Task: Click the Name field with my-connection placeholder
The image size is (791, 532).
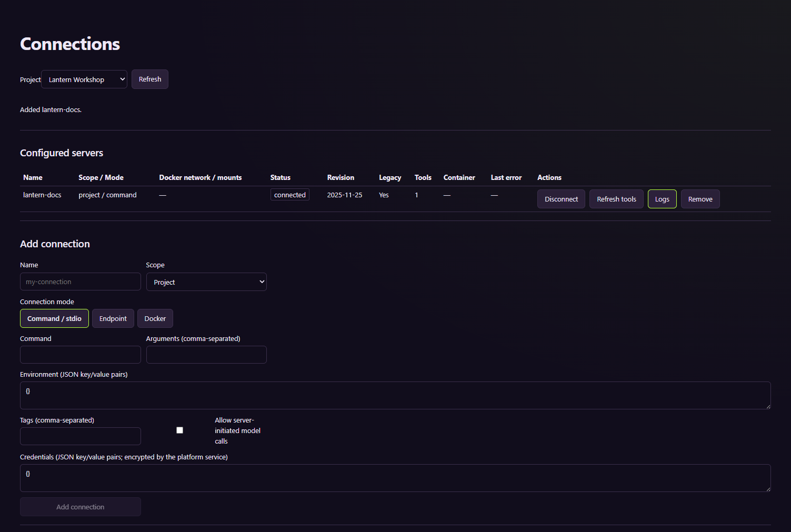Action: [81, 282]
